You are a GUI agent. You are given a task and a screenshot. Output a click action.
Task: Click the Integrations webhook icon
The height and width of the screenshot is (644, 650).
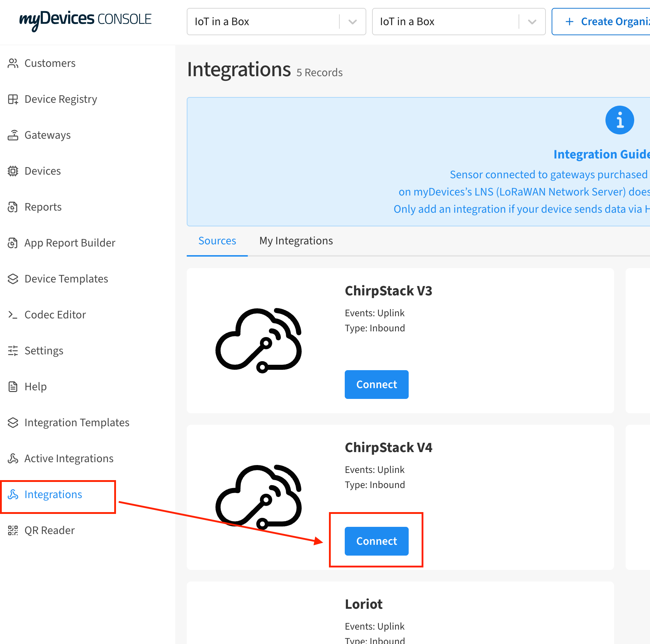[13, 494]
